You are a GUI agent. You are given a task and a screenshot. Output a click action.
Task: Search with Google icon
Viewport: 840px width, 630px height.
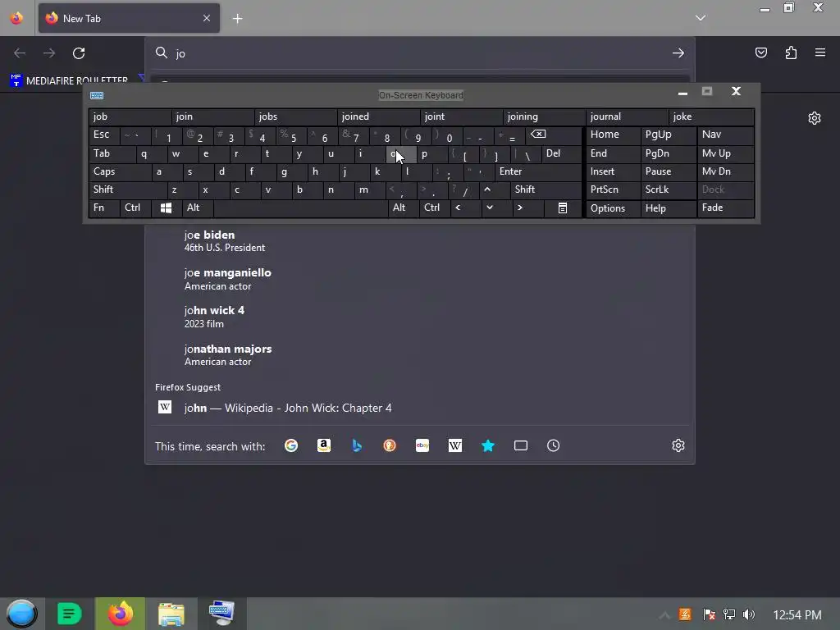click(291, 445)
